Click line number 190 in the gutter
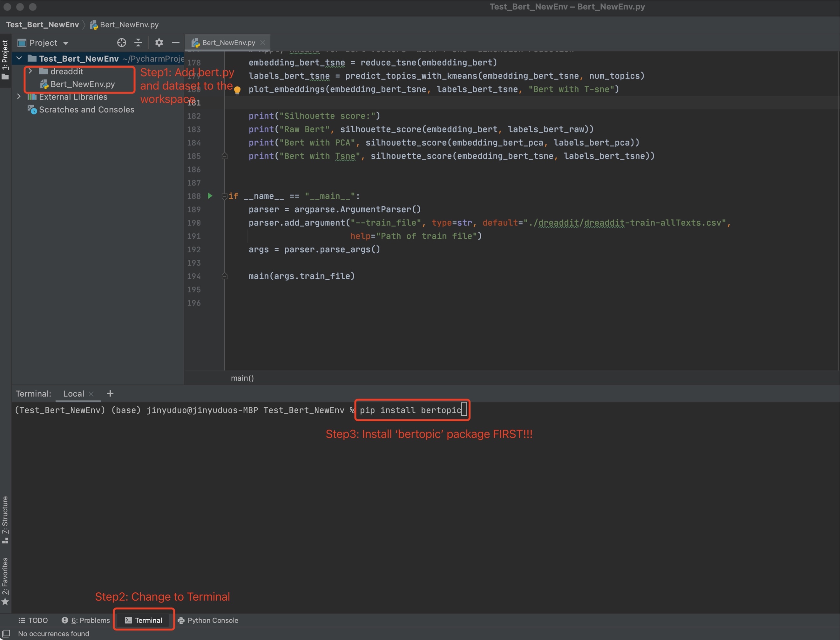Image resolution: width=840 pixels, height=640 pixels. coord(194,223)
